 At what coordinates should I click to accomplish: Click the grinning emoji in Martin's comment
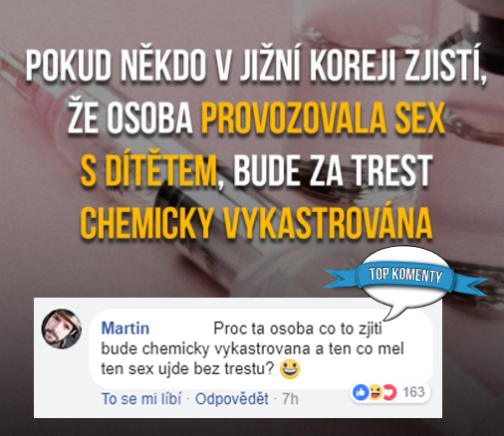pyautogui.click(x=290, y=369)
